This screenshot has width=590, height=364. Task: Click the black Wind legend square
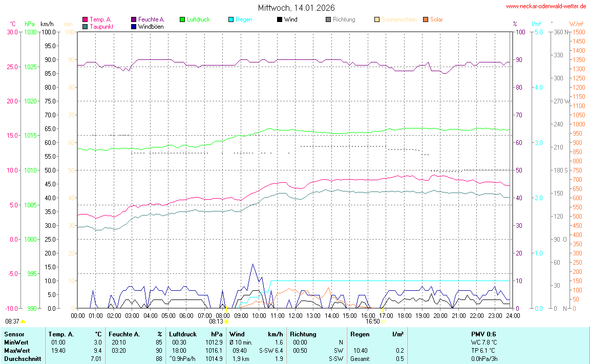pyautogui.click(x=280, y=19)
